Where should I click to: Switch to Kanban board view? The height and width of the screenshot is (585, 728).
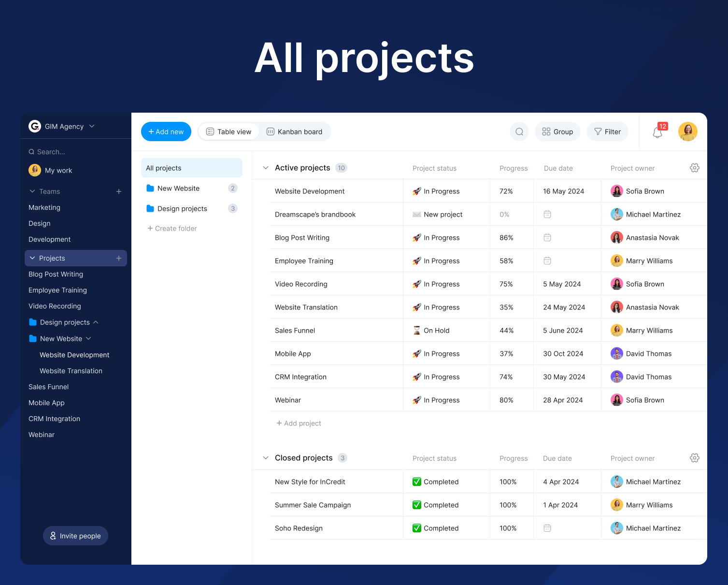(x=295, y=132)
